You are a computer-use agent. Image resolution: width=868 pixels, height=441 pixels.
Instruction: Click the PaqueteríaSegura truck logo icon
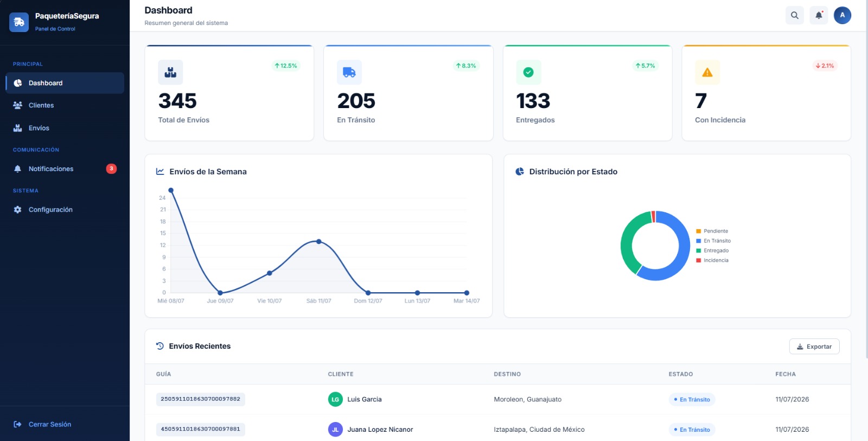(x=19, y=22)
